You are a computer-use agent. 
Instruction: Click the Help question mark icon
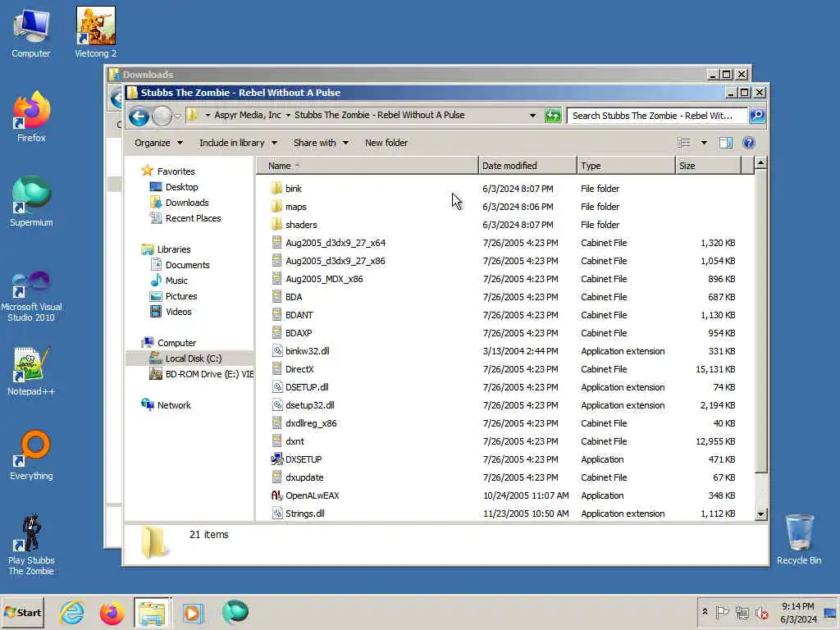(x=749, y=143)
